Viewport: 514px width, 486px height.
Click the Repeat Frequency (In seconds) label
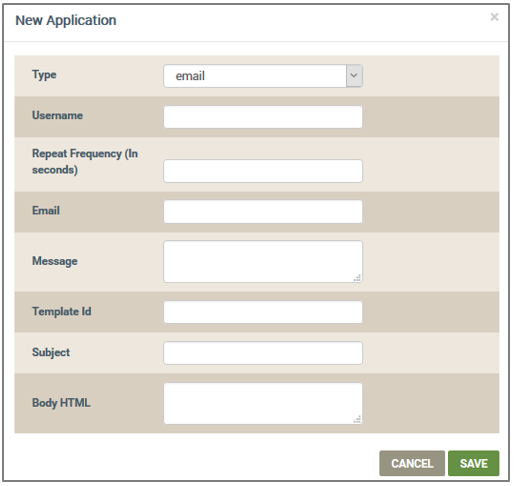click(85, 162)
